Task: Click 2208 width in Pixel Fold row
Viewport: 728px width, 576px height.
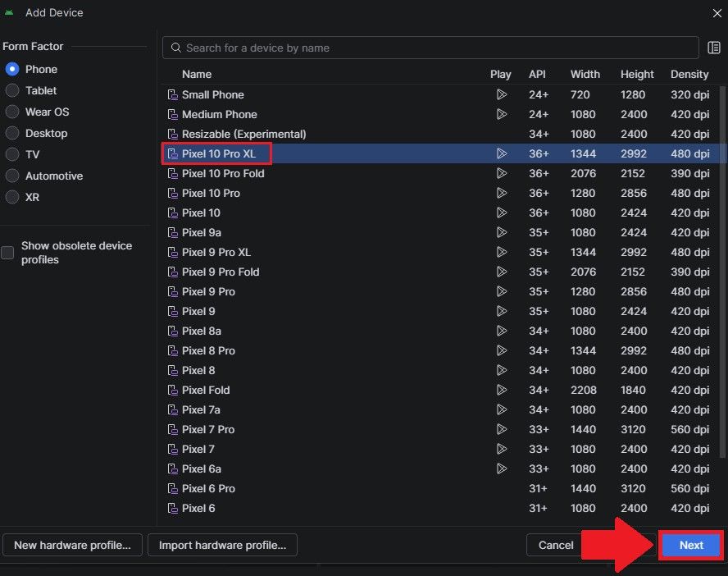Action: click(x=583, y=391)
